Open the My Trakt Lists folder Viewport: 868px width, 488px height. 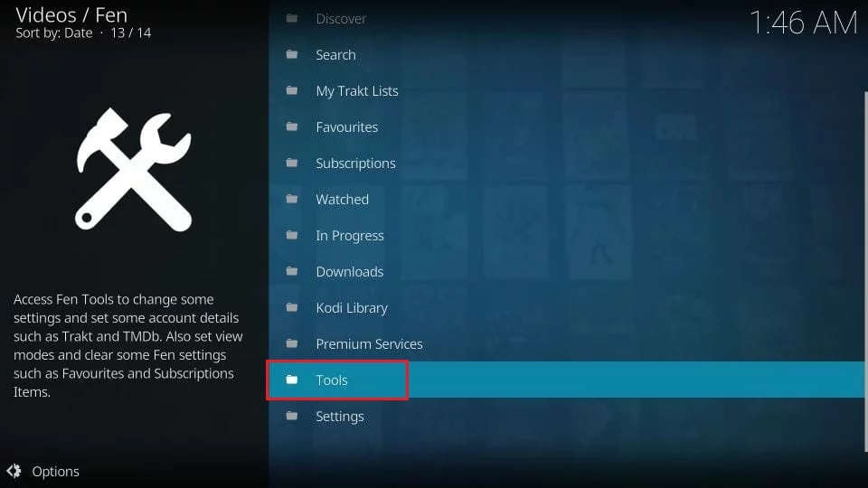tap(356, 91)
